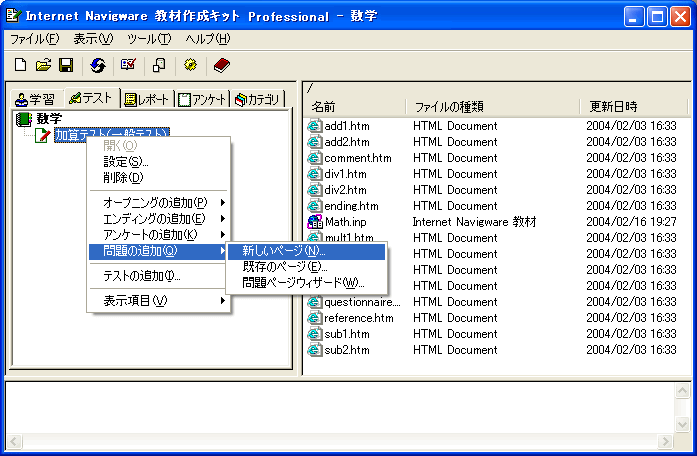Image resolution: width=697 pixels, height=456 pixels.
Task: Expand アンケートの追加(K) submenu
Action: tap(158, 235)
